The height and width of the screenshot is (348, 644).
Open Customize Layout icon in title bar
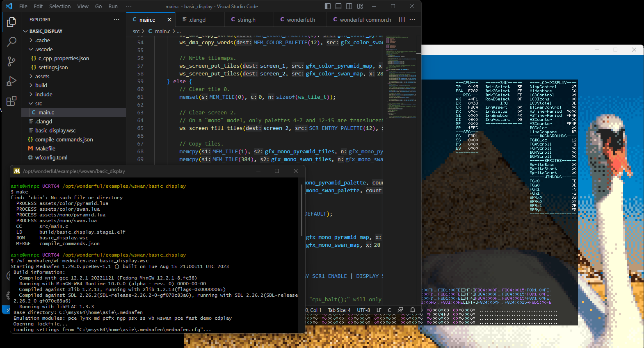(x=360, y=6)
